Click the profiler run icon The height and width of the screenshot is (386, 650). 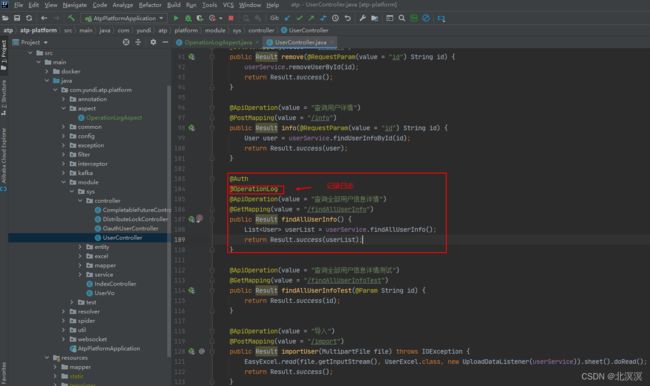click(212, 18)
